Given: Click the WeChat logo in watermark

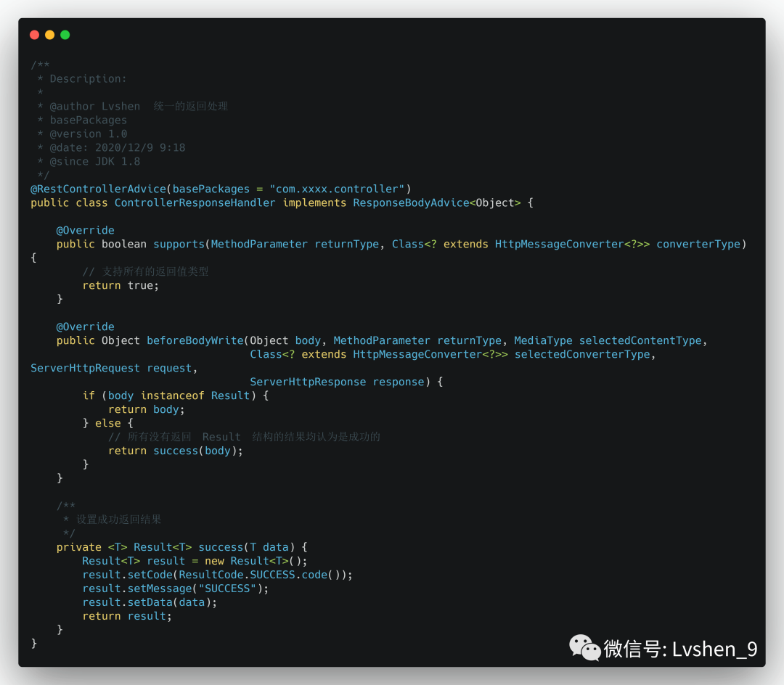Looking at the screenshot, I should click(x=584, y=647).
